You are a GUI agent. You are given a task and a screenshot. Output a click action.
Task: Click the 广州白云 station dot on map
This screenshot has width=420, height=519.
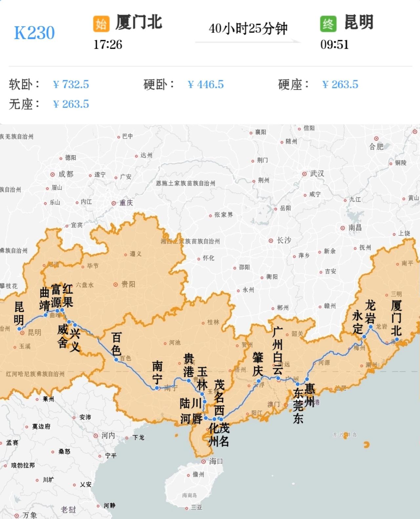[x=278, y=378]
